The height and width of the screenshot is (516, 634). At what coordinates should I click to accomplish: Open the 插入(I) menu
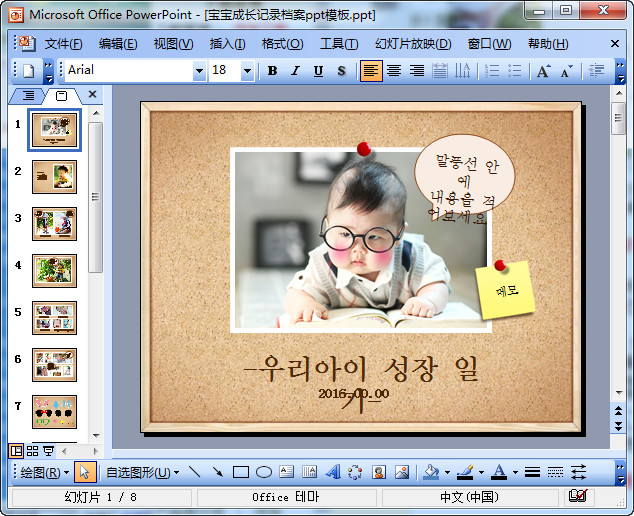227,44
